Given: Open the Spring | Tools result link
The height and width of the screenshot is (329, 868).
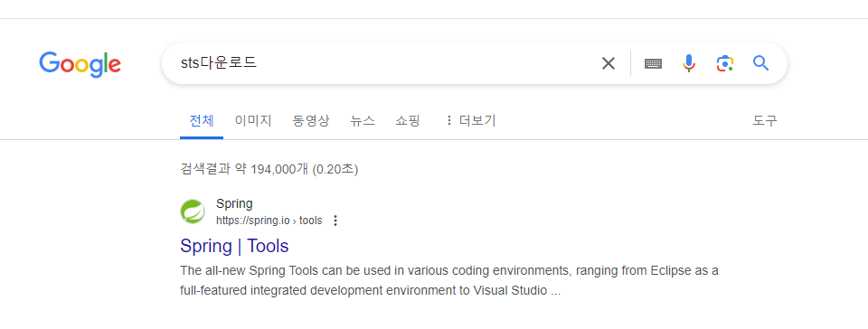Looking at the screenshot, I should 234,246.
